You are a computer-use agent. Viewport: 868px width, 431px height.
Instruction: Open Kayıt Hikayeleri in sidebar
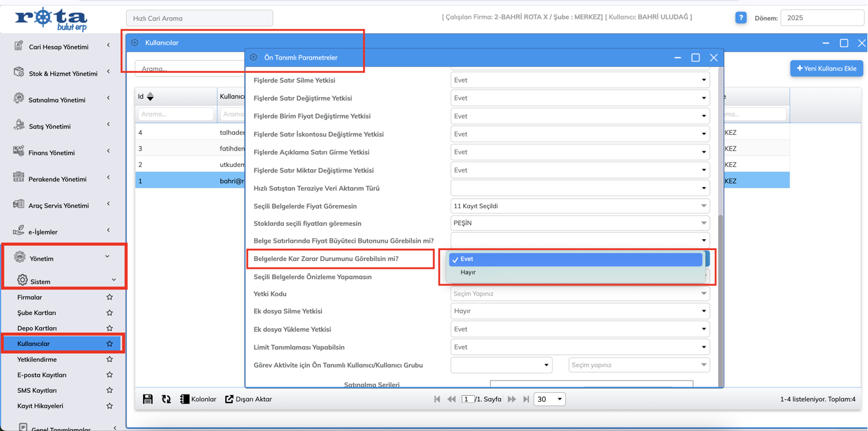click(40, 406)
